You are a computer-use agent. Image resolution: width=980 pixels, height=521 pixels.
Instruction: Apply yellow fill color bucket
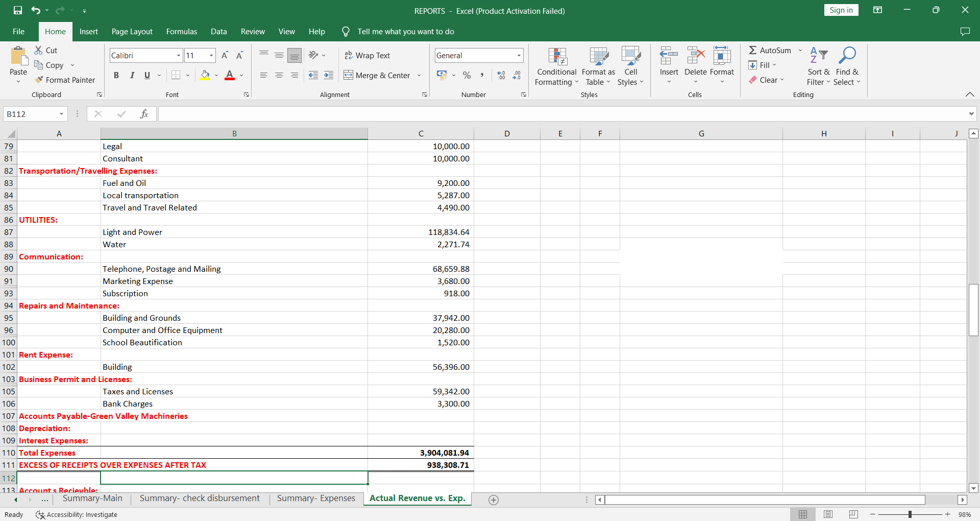point(205,76)
